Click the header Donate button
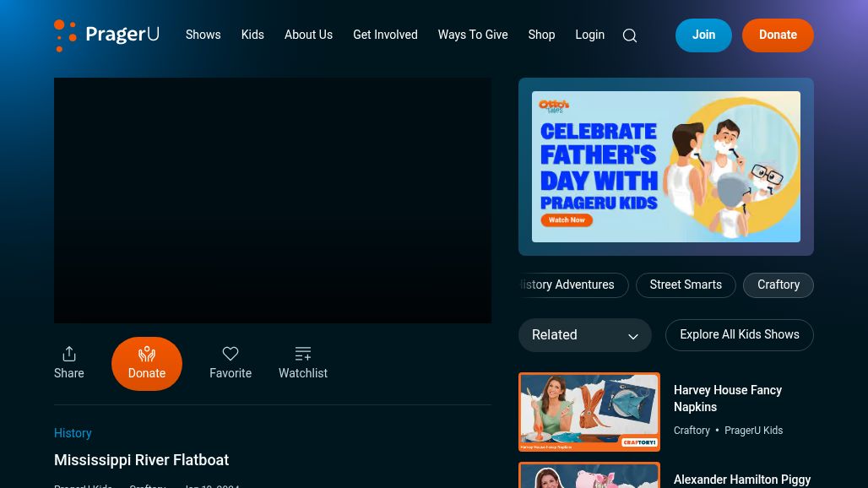 [778, 35]
